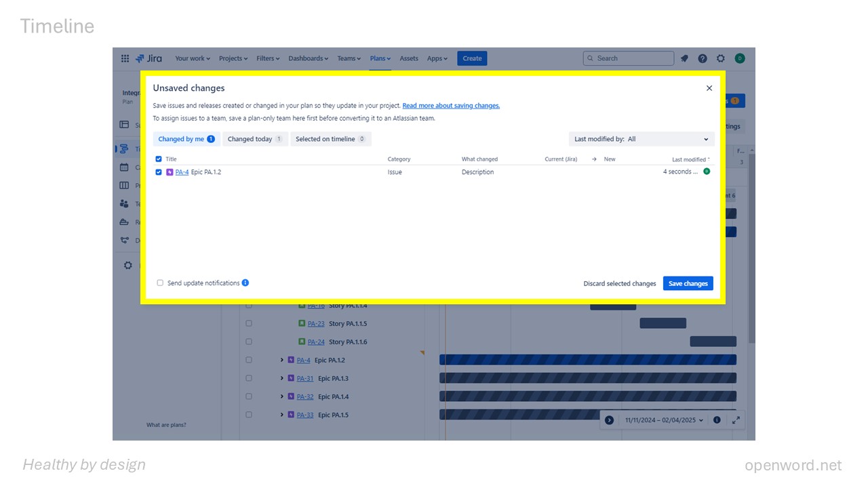This screenshot has height=488, width=868.
Task: Open the notifications icon in top bar
Action: coord(684,58)
